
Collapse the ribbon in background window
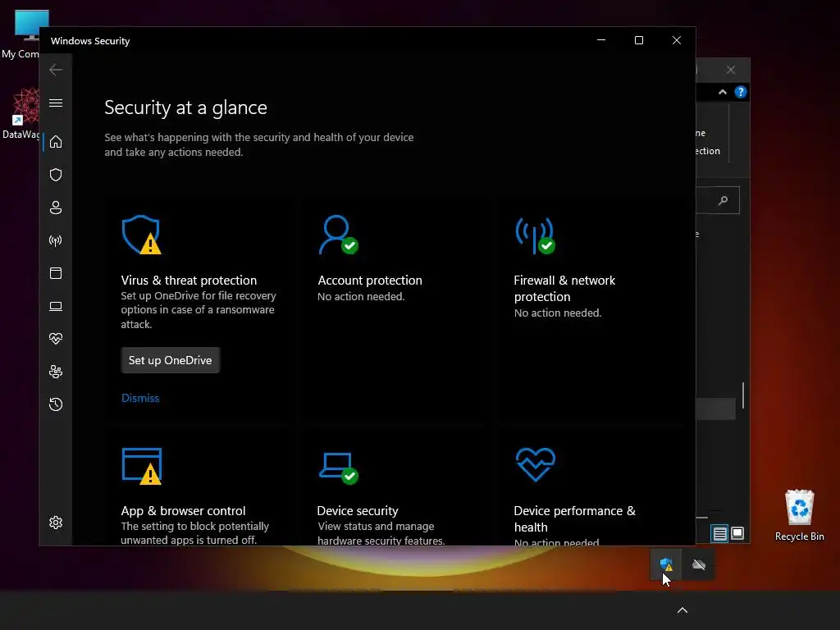pyautogui.click(x=723, y=92)
